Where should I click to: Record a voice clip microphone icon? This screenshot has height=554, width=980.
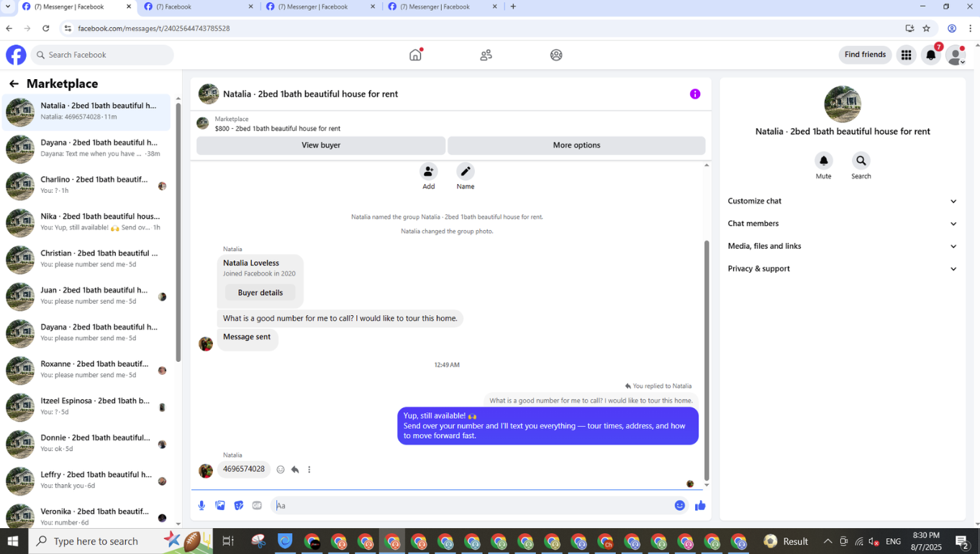coord(201,506)
